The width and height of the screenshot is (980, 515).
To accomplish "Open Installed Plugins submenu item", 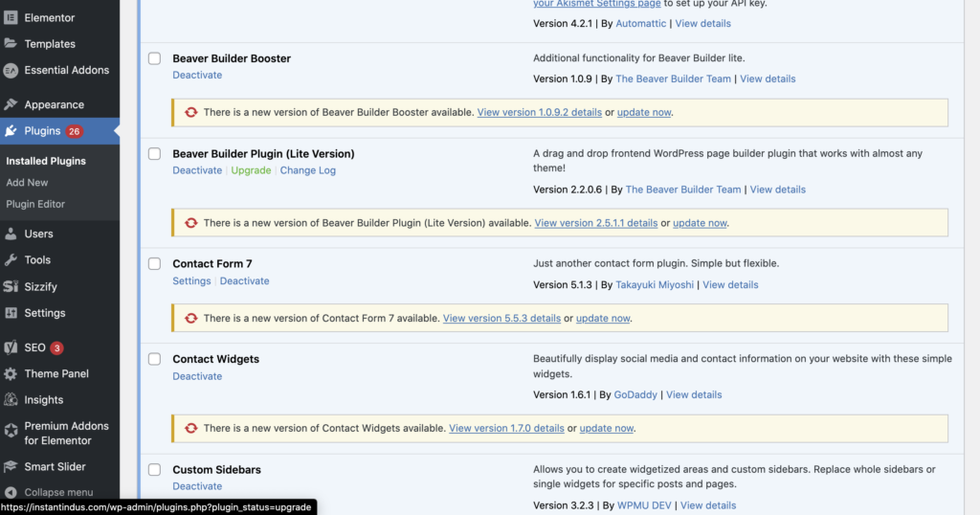I will tap(46, 161).
